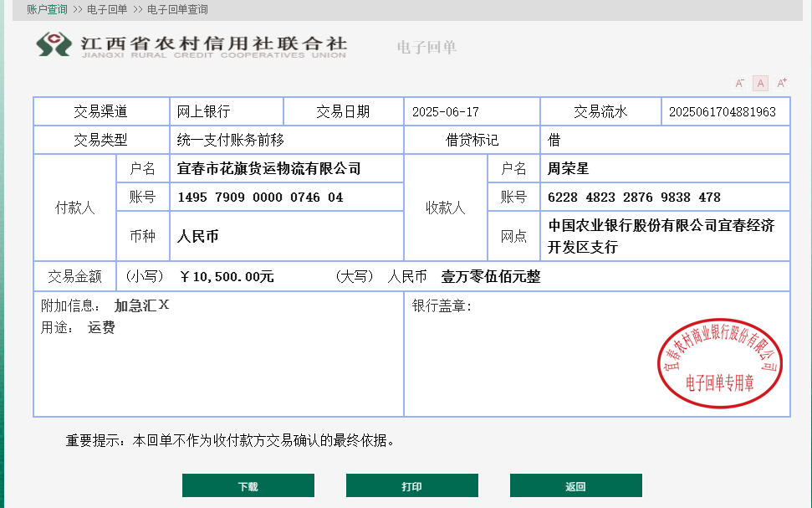Click the additional info 加急汇X
This screenshot has width=812, height=508.
coord(141,305)
